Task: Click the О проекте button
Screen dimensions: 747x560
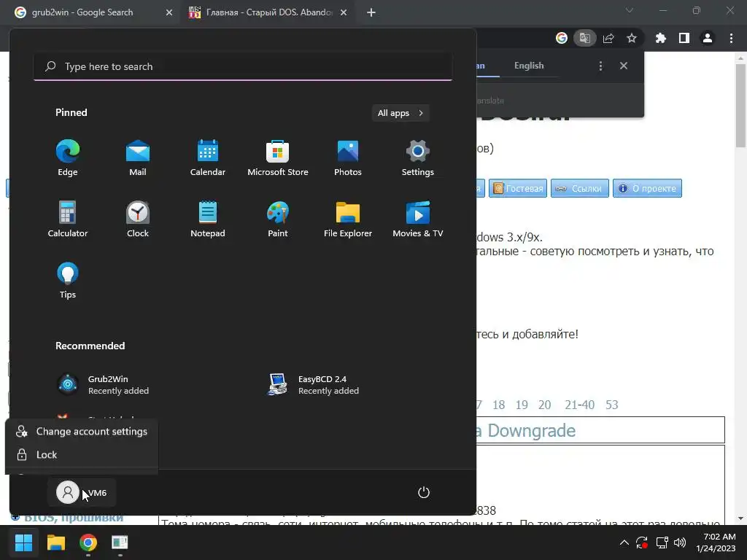Action: [648, 188]
